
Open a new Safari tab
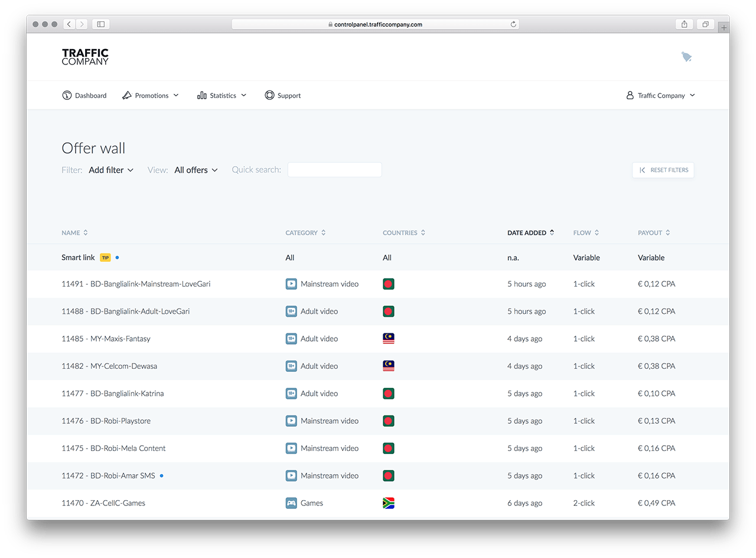pos(724,28)
